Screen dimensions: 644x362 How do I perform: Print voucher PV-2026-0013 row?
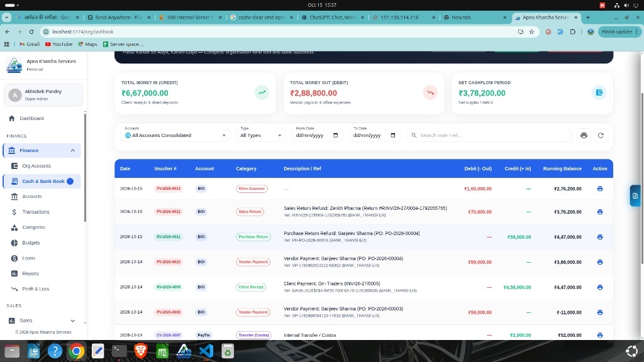(x=599, y=189)
